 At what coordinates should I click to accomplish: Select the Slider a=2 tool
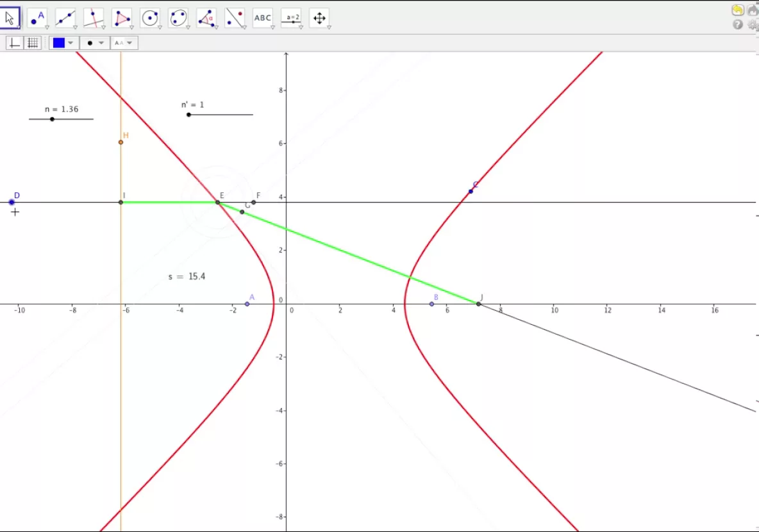pos(292,19)
